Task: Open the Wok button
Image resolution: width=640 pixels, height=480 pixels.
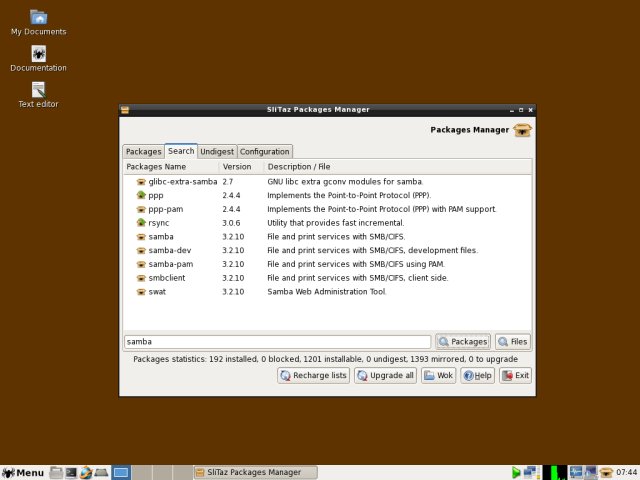Action: point(438,376)
